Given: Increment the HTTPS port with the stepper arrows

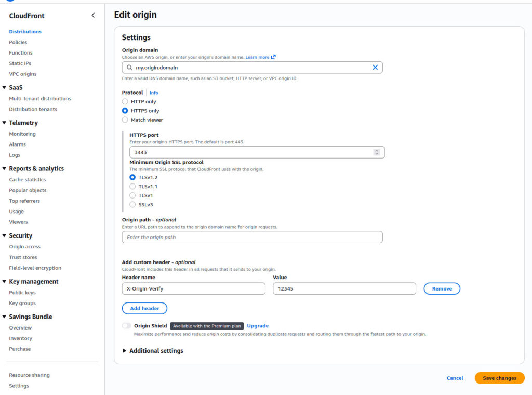Looking at the screenshot, I should click(x=378, y=150).
